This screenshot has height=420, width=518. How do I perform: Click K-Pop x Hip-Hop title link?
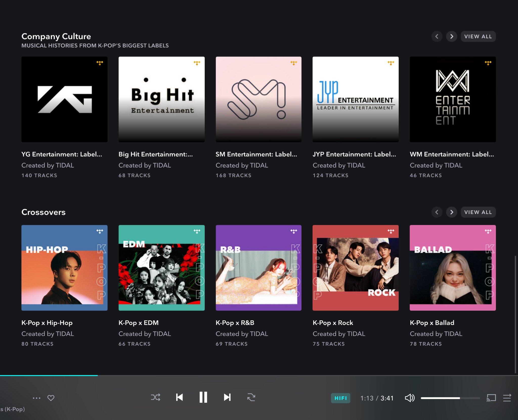pos(47,323)
